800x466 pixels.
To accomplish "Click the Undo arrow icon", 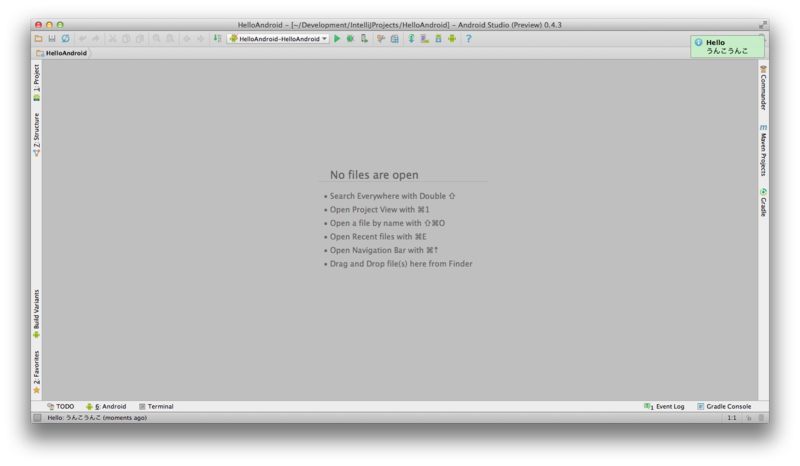I will (82, 39).
